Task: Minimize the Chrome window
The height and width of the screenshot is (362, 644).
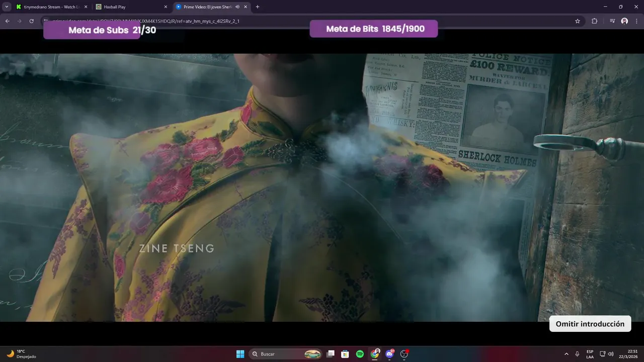Action: (x=606, y=7)
